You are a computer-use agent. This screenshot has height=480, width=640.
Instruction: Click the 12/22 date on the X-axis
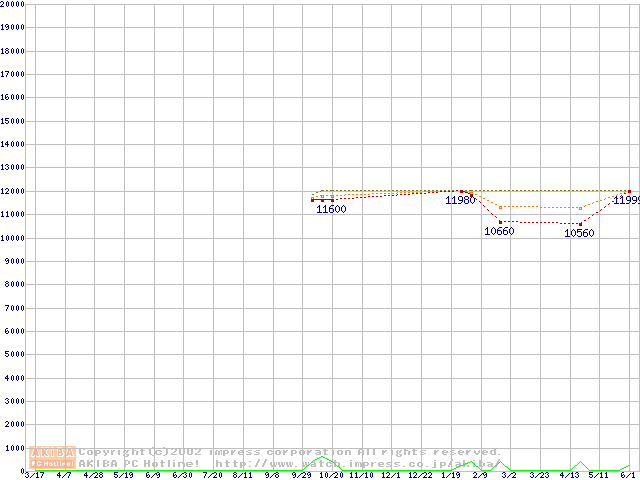(x=420, y=475)
